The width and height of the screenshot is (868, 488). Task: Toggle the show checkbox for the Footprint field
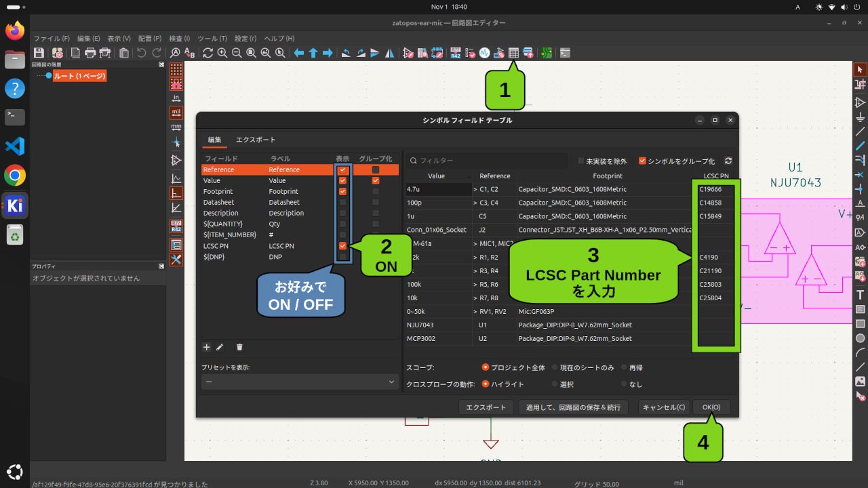(x=342, y=192)
